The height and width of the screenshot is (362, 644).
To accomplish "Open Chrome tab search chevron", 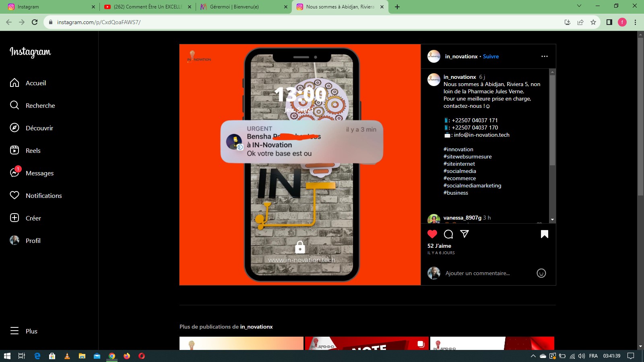I will click(x=579, y=6).
